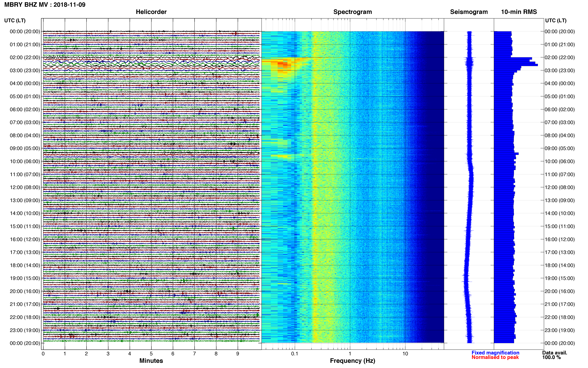The width and height of the screenshot is (588, 368).
Task: Click the tallest peak bar in 10-min RMS
Action: point(516,65)
